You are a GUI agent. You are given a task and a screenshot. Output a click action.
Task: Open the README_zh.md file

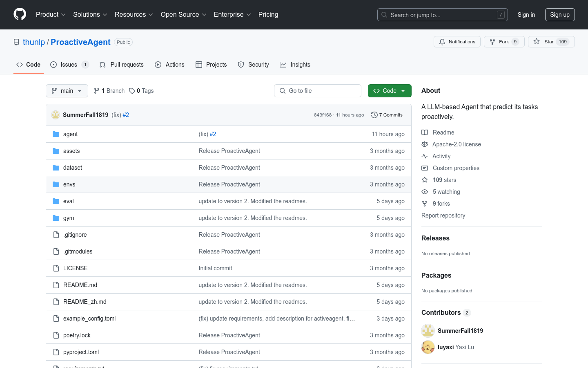(x=85, y=302)
